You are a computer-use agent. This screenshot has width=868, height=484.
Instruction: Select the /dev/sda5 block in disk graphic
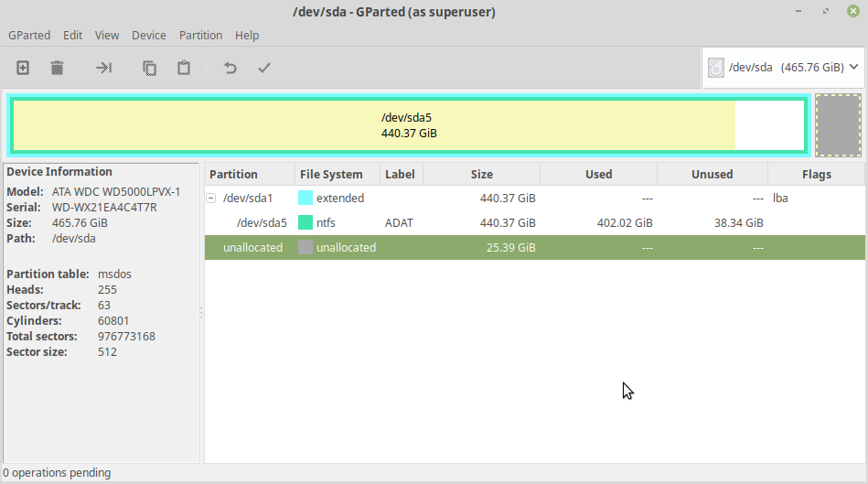click(x=409, y=125)
